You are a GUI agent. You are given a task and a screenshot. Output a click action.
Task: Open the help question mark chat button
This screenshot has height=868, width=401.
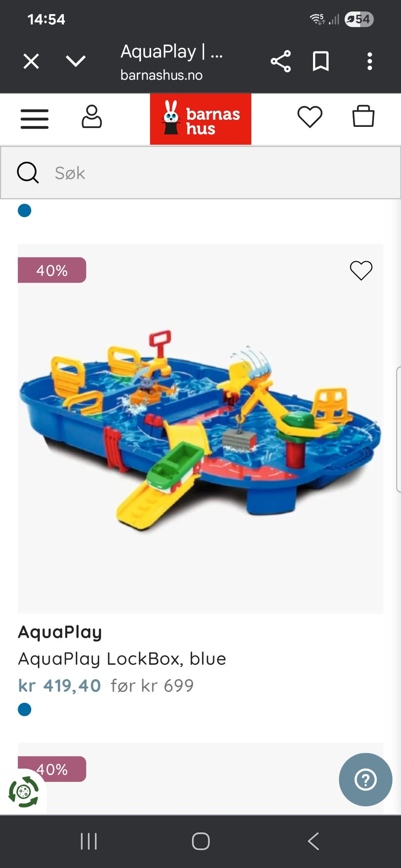[x=365, y=780]
